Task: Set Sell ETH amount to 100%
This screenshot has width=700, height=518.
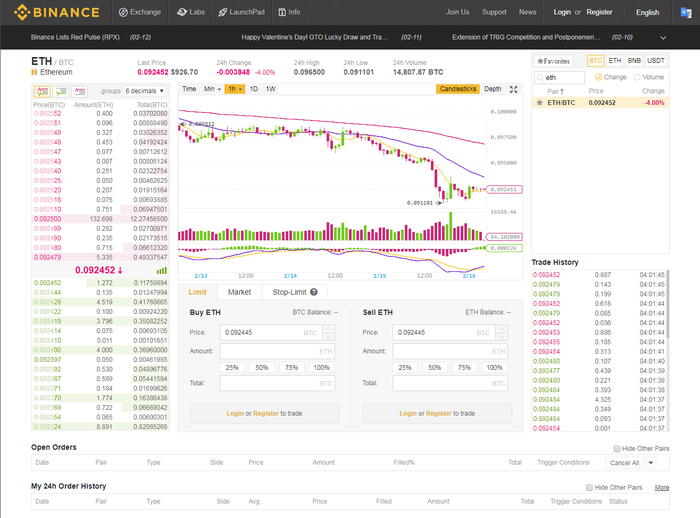Action: tap(494, 368)
